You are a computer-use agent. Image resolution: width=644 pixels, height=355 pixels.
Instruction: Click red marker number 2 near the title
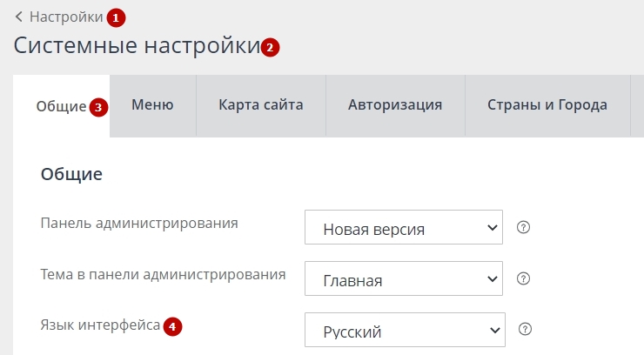[x=271, y=48]
